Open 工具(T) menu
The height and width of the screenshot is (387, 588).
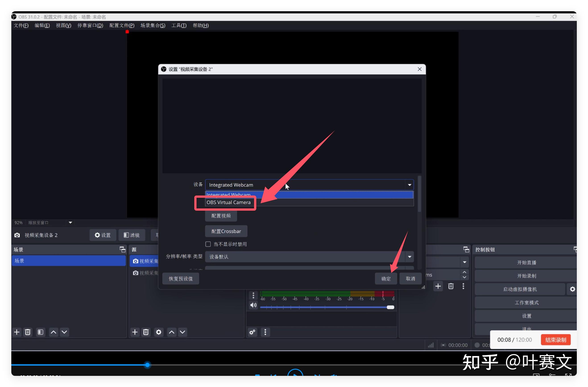coord(179,25)
